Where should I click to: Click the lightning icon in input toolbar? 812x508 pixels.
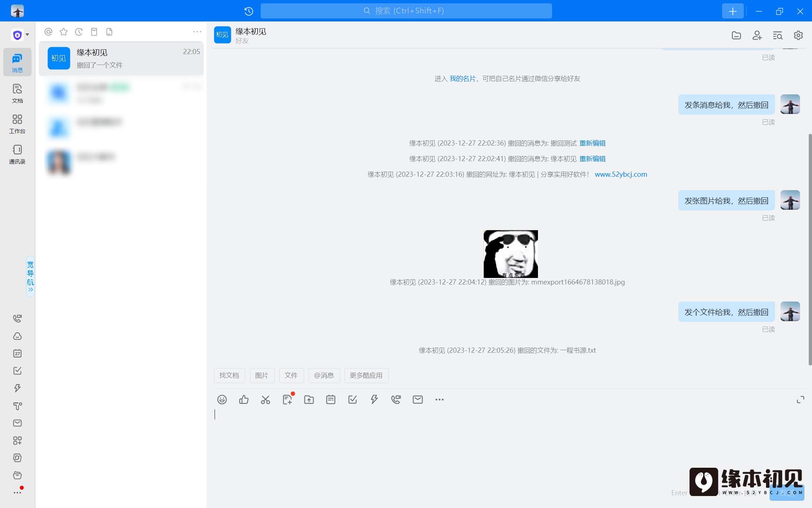[374, 400]
